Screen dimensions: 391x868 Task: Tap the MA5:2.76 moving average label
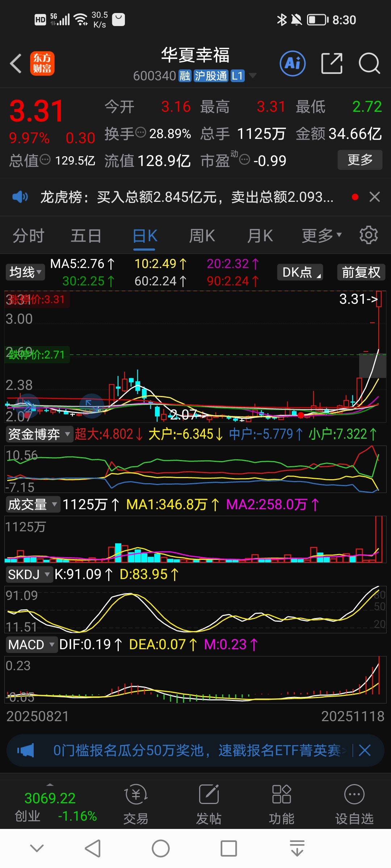83,264
